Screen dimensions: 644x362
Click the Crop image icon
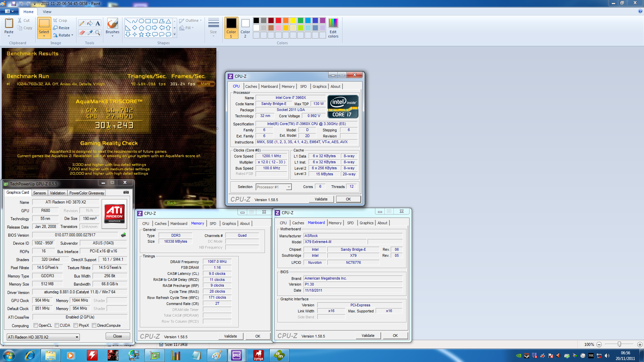coord(55,20)
